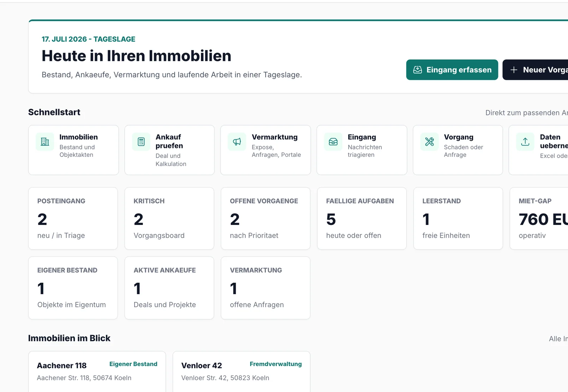Open the Vorgang Schaden oder Anfrage title

tap(459, 137)
